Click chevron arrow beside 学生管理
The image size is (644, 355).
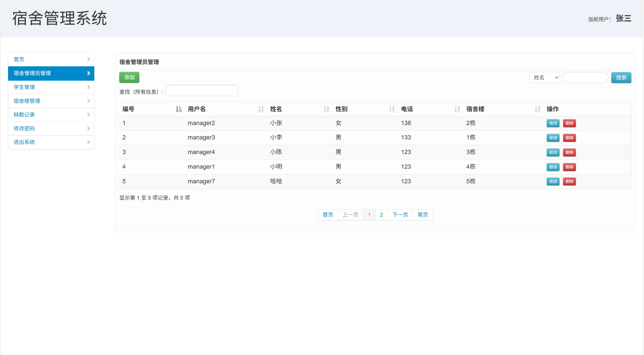(88, 87)
